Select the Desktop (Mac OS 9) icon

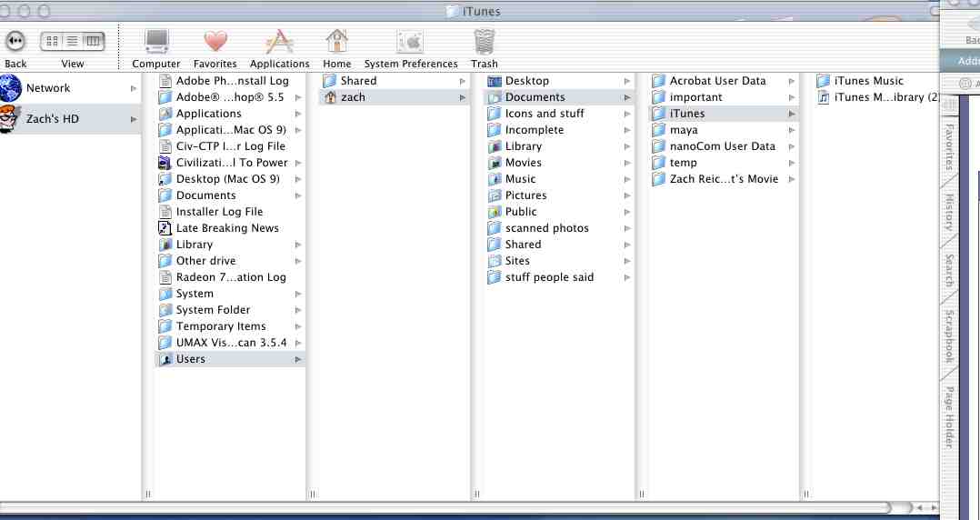(x=165, y=179)
